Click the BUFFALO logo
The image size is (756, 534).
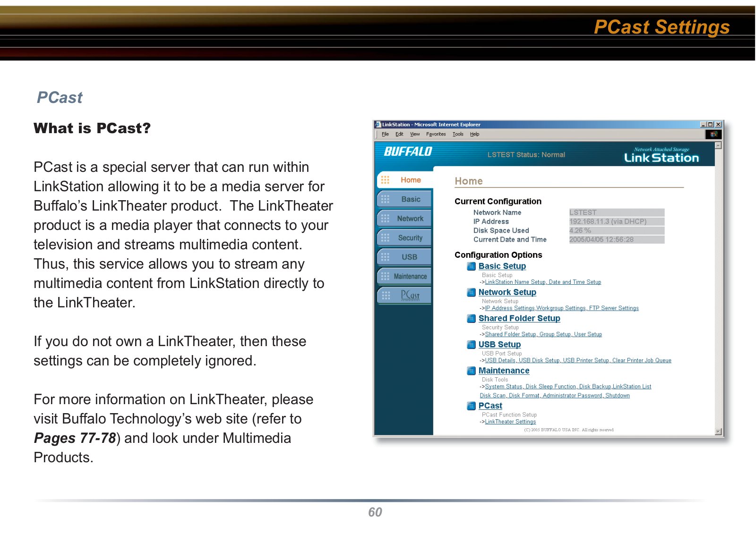[x=408, y=152]
